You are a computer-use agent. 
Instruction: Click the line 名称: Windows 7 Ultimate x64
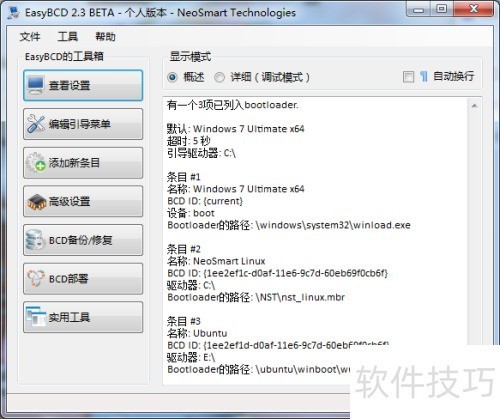point(236,189)
